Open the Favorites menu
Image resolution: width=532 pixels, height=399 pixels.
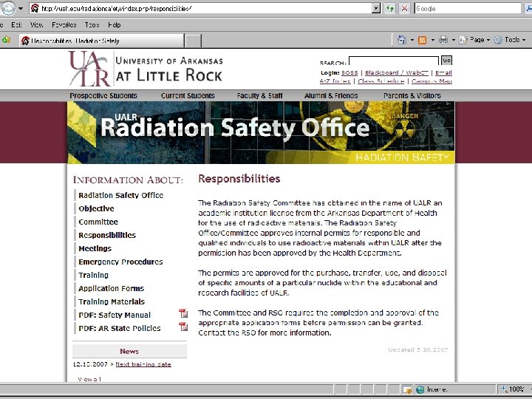point(64,25)
